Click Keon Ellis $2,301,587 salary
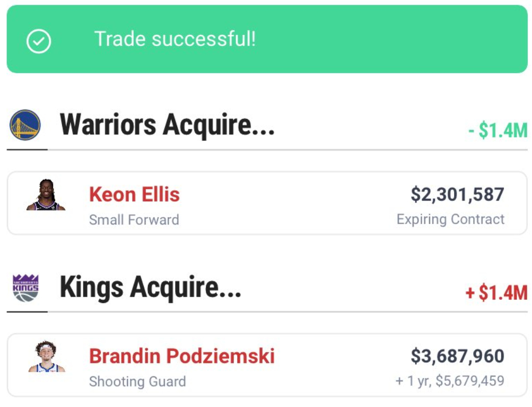Screen dimensions: 532x407 [457, 194]
